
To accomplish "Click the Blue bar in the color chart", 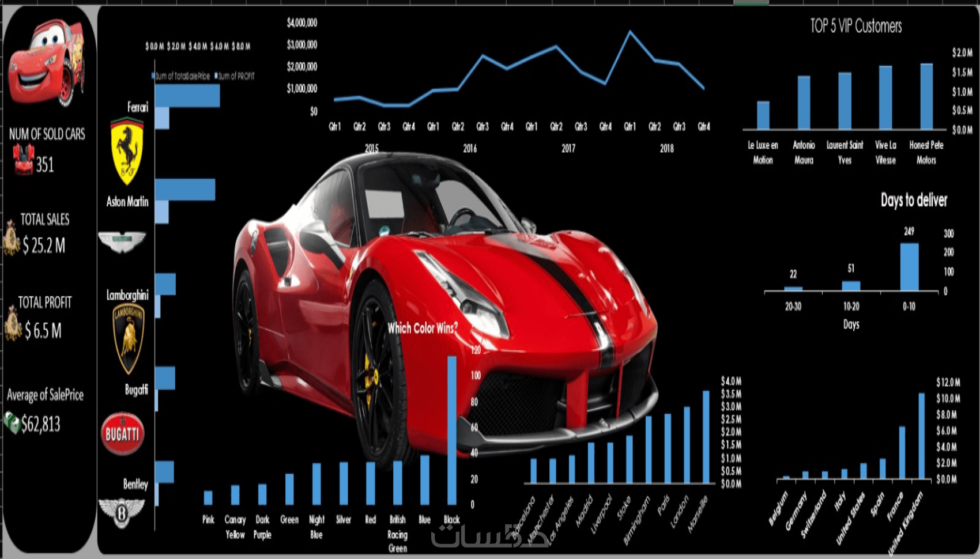I will (425, 480).
